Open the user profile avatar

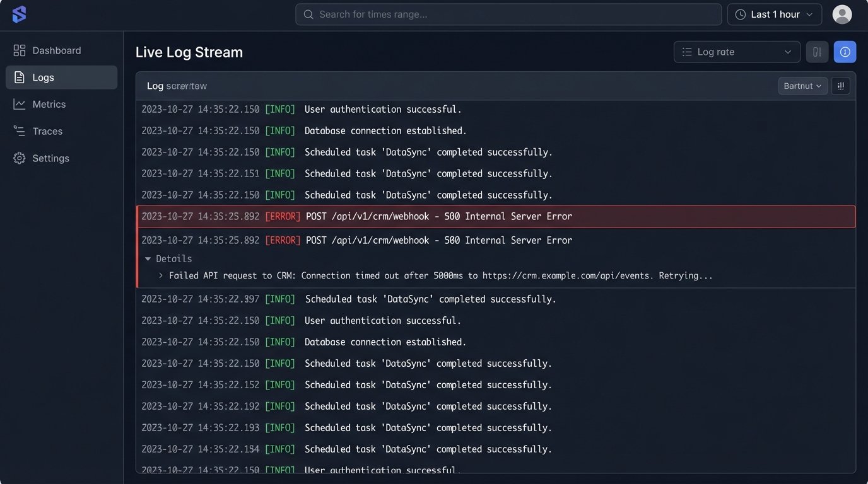(x=842, y=14)
